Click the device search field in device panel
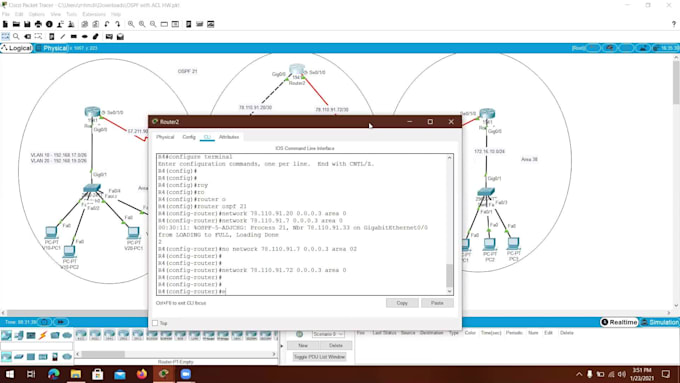Viewport: 680px width, 383px height. 36,346
